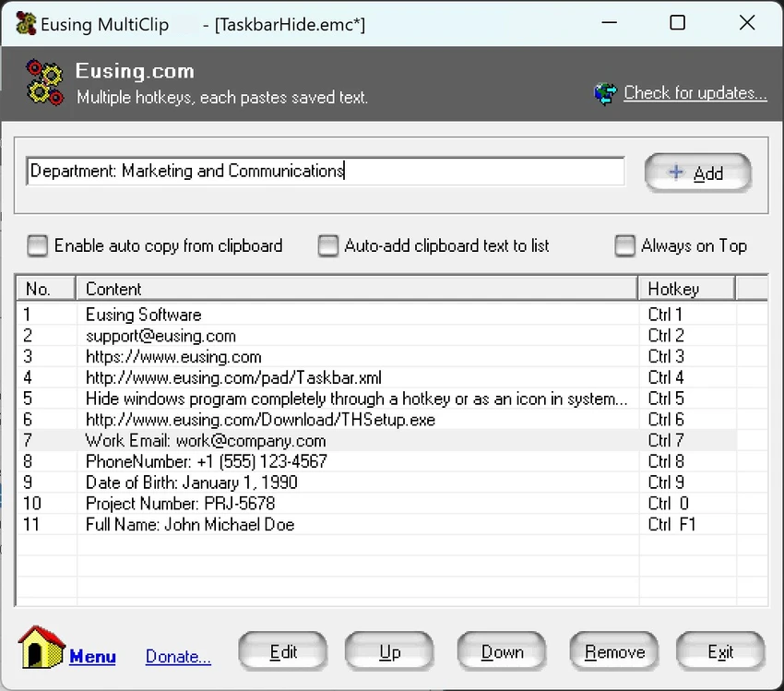The height and width of the screenshot is (691, 784).
Task: Click the Ctrl 8 hotkey cell
Action: click(x=687, y=461)
